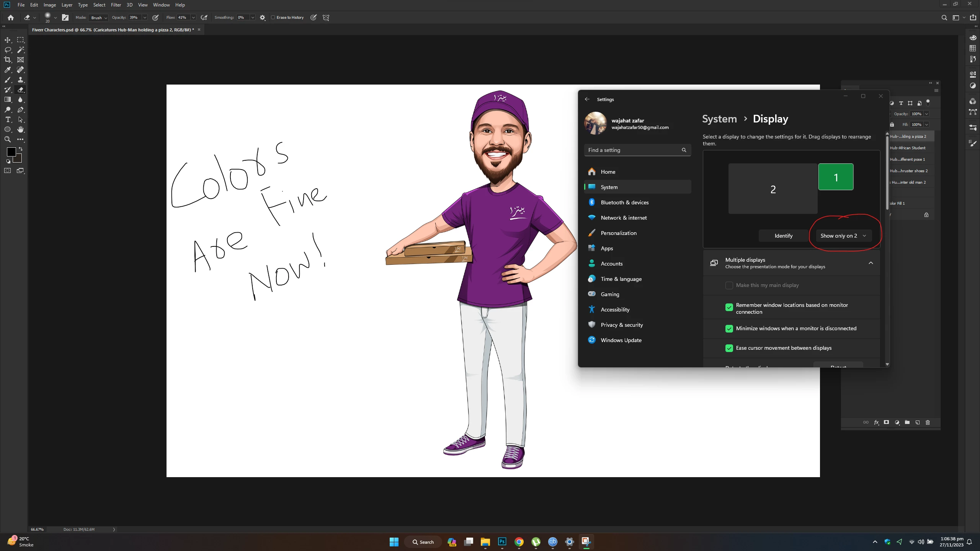Select the Horizontal Type tool
Viewport: 980px width, 551px height.
(8, 120)
